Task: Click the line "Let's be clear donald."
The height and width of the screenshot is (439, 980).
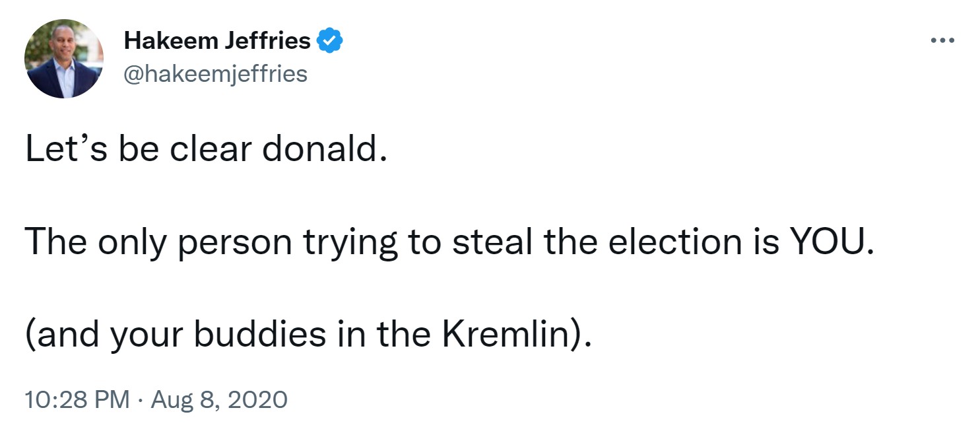Action: tap(205, 151)
